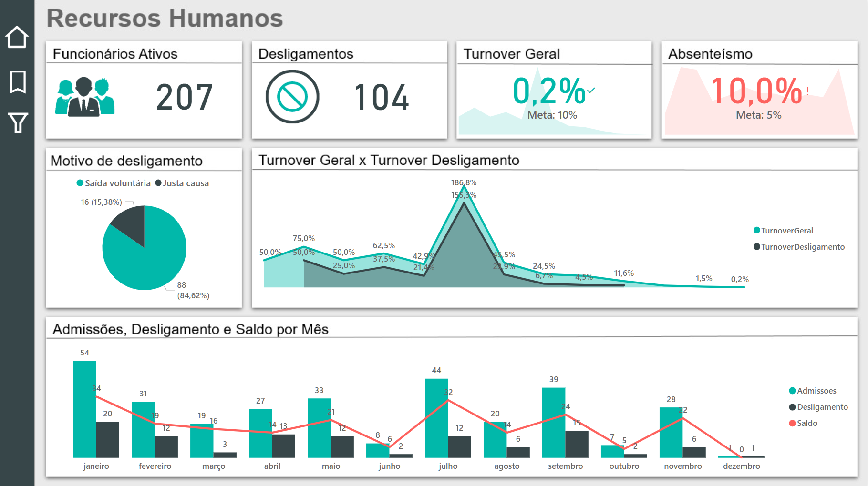
Task: Click Desligamento legend entry in bar chart
Action: tap(818, 407)
